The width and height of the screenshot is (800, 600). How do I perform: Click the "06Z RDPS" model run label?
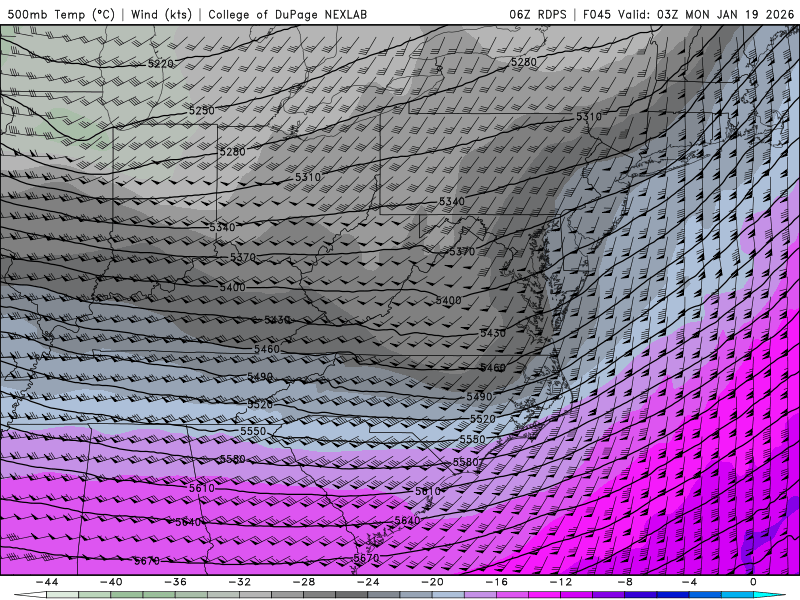(538, 14)
